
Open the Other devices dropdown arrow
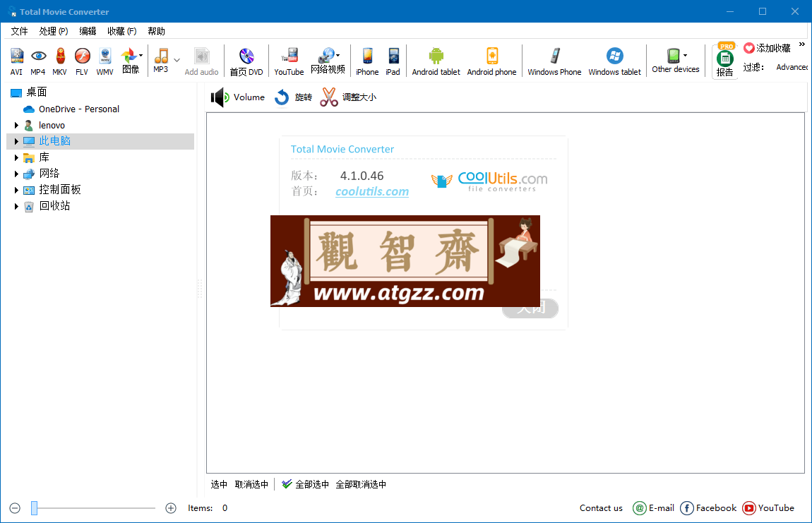tap(685, 56)
